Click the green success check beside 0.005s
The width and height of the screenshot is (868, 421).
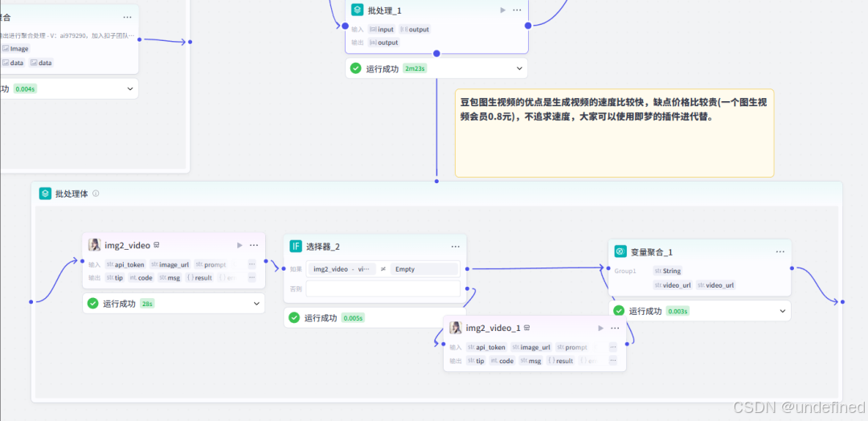[x=294, y=317]
